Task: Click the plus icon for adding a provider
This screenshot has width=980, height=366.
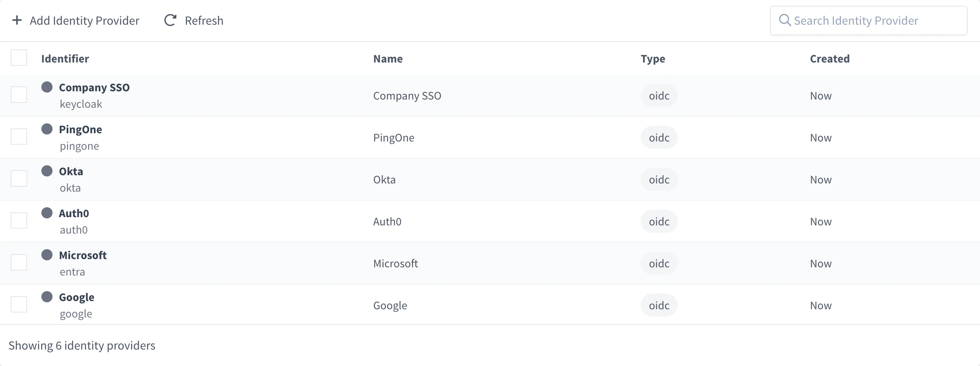Action: 17,20
